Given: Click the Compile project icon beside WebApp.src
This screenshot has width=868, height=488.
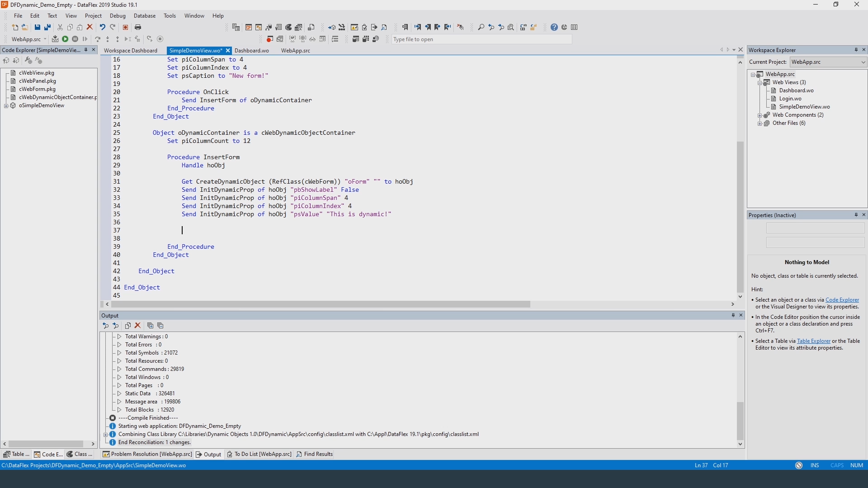Looking at the screenshot, I should click(55, 39).
